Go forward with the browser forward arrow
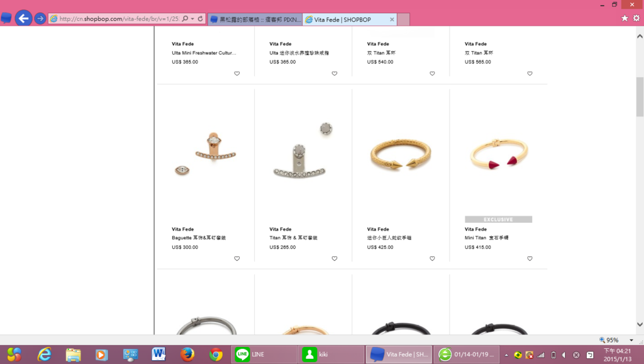Viewport: 644px width, 364px height. pyautogui.click(x=40, y=18)
